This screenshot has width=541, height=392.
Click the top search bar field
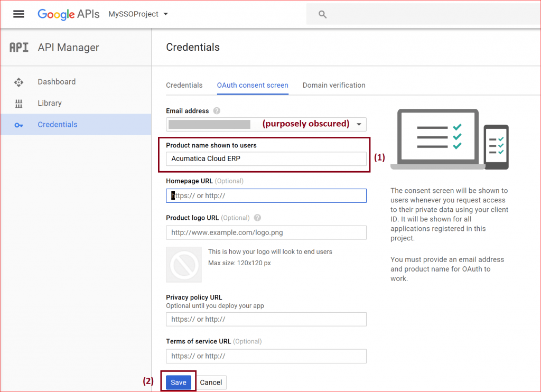[423, 14]
